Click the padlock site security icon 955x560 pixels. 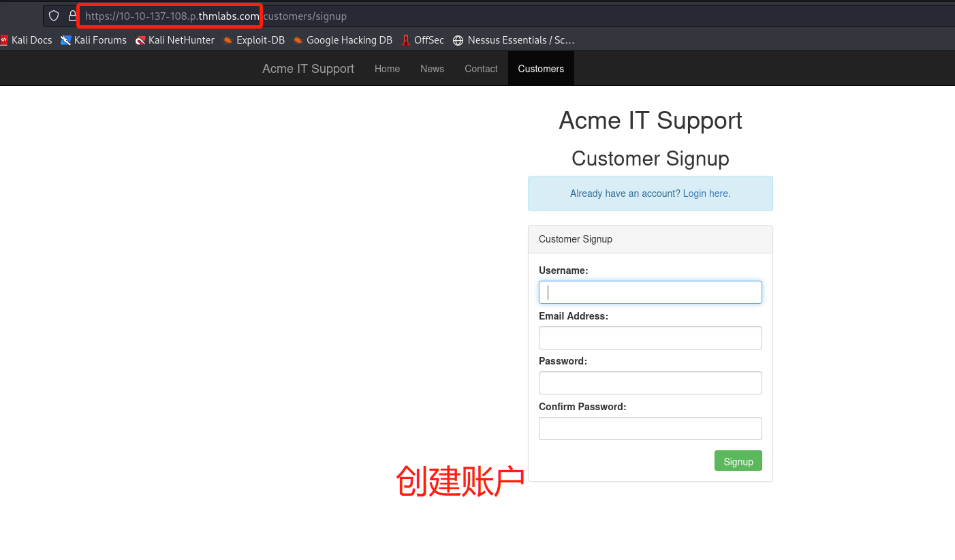(72, 16)
